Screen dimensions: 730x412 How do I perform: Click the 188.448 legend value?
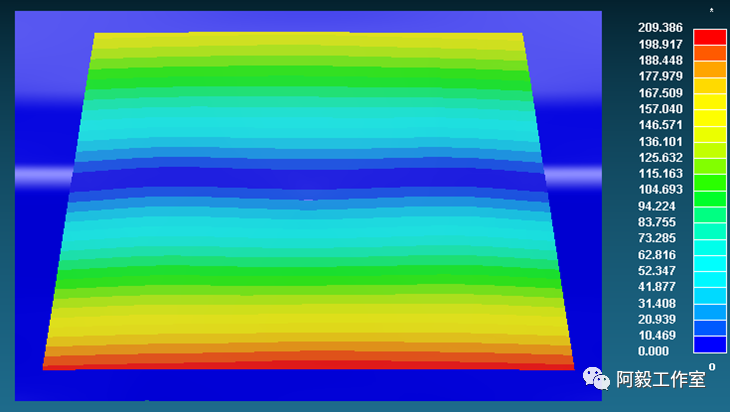660,61
